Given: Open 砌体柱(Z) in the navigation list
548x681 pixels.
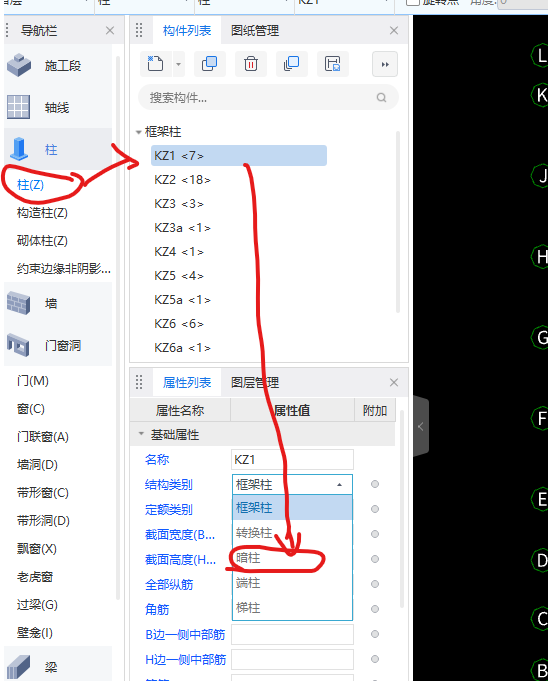Looking at the screenshot, I should (x=42, y=241).
